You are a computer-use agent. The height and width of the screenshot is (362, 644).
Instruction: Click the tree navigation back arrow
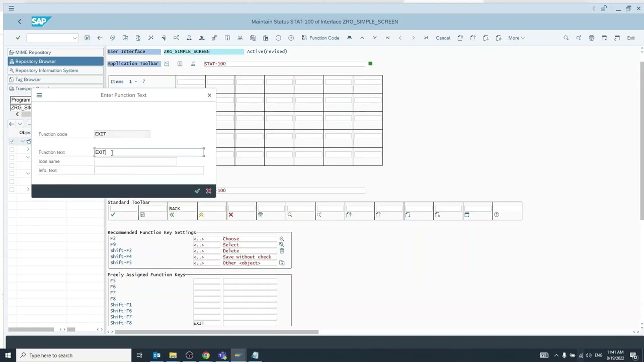click(x=12, y=124)
